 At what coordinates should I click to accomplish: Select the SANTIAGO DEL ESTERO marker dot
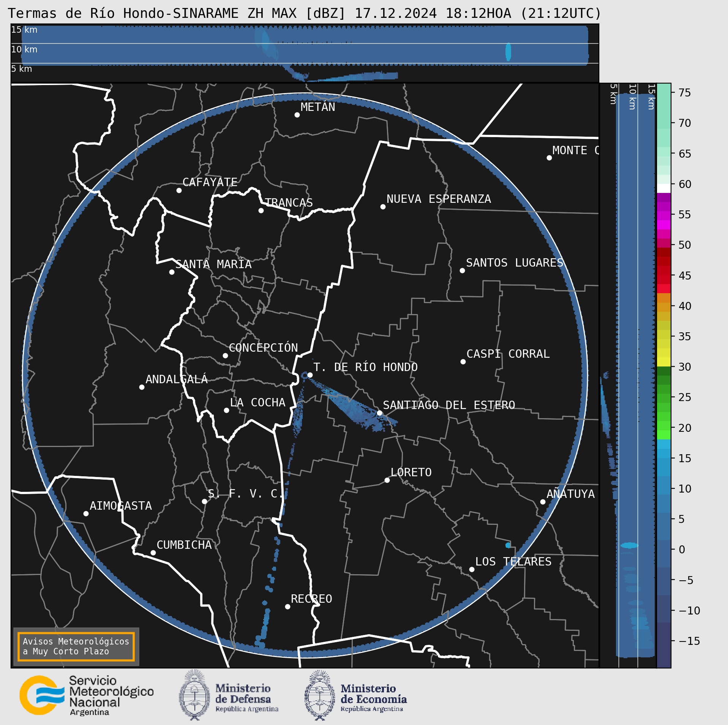379,413
